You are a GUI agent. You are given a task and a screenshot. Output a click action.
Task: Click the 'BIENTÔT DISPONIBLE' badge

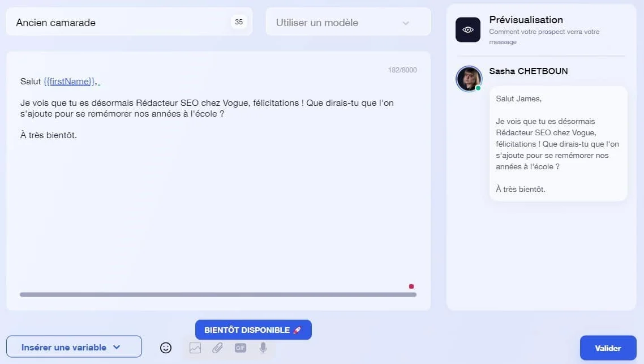(x=253, y=330)
